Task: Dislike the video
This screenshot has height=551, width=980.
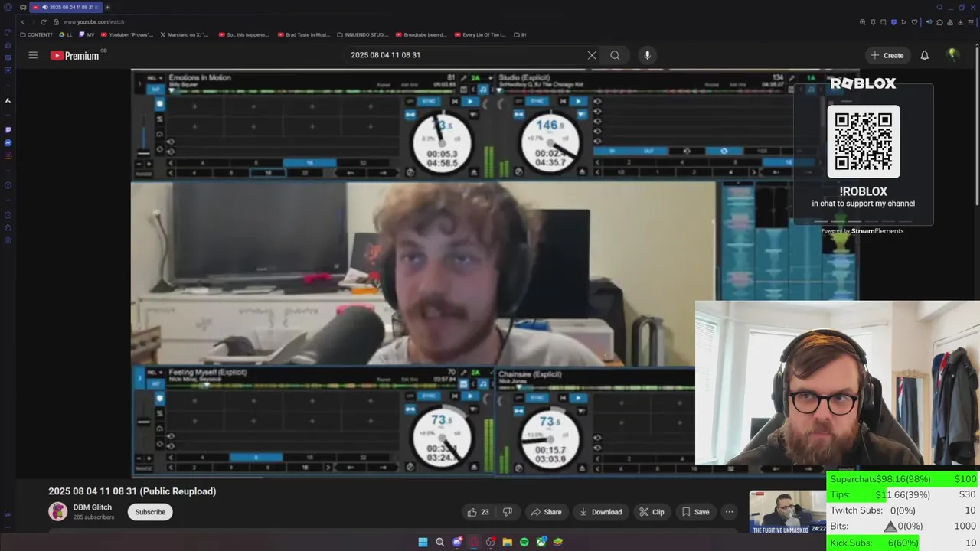Action: 507,512
